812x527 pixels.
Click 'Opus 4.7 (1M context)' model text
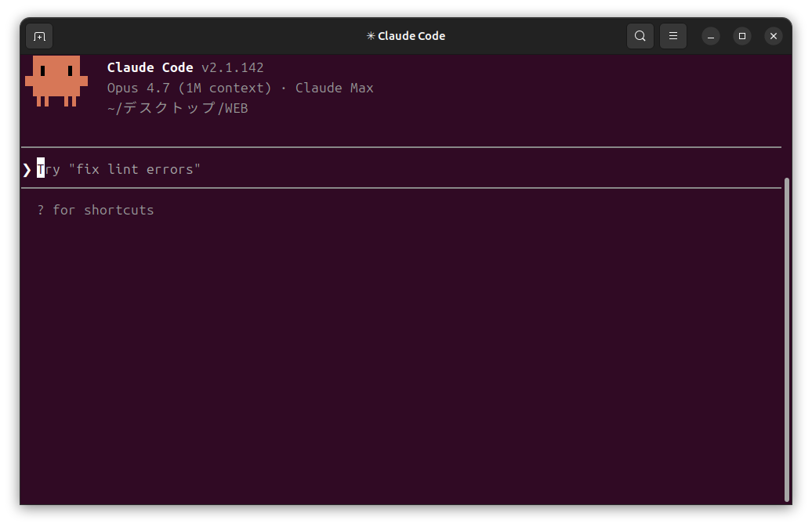(189, 88)
